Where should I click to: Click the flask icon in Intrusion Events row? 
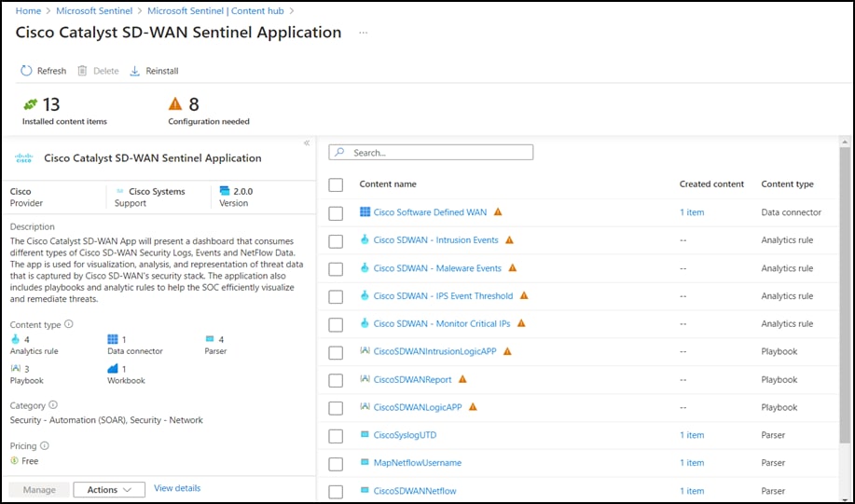pos(365,239)
